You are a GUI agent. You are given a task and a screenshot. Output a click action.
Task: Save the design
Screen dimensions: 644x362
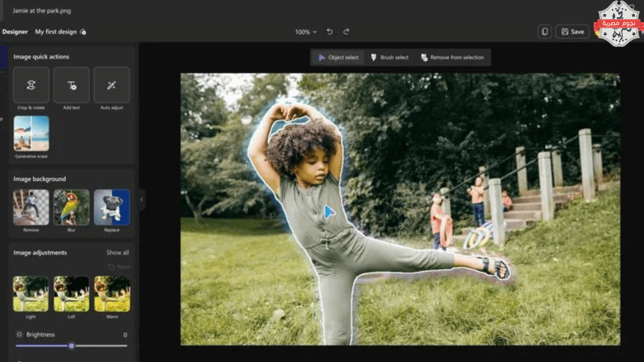coord(572,32)
